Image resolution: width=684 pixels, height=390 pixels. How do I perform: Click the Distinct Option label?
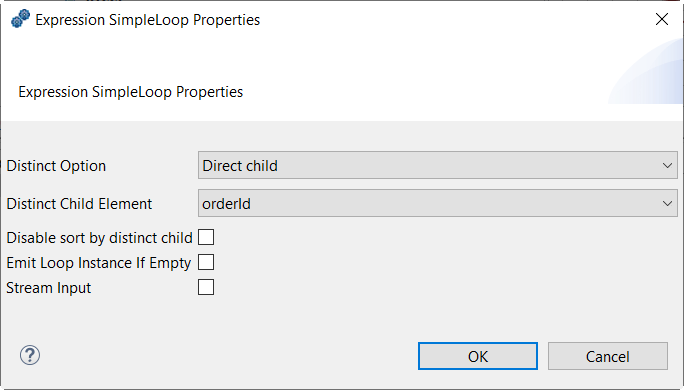[56, 166]
